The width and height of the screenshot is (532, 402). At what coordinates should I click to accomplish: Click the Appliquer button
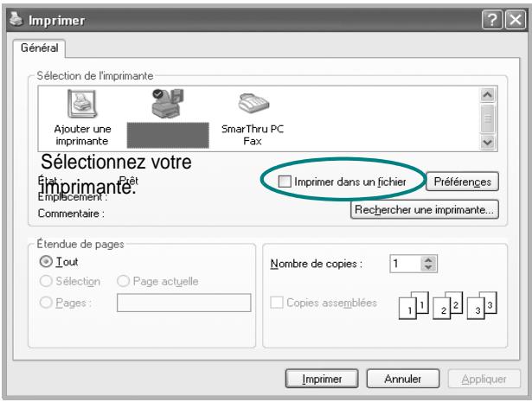(484, 379)
